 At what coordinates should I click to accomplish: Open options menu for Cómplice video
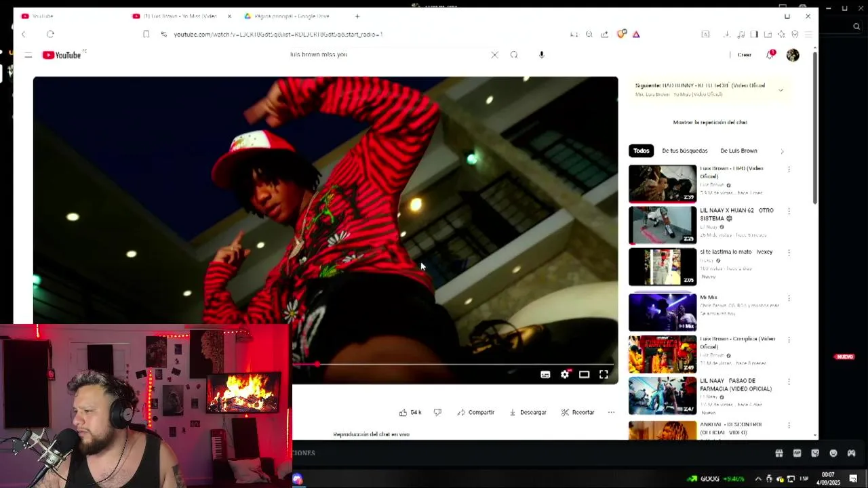coord(789,340)
